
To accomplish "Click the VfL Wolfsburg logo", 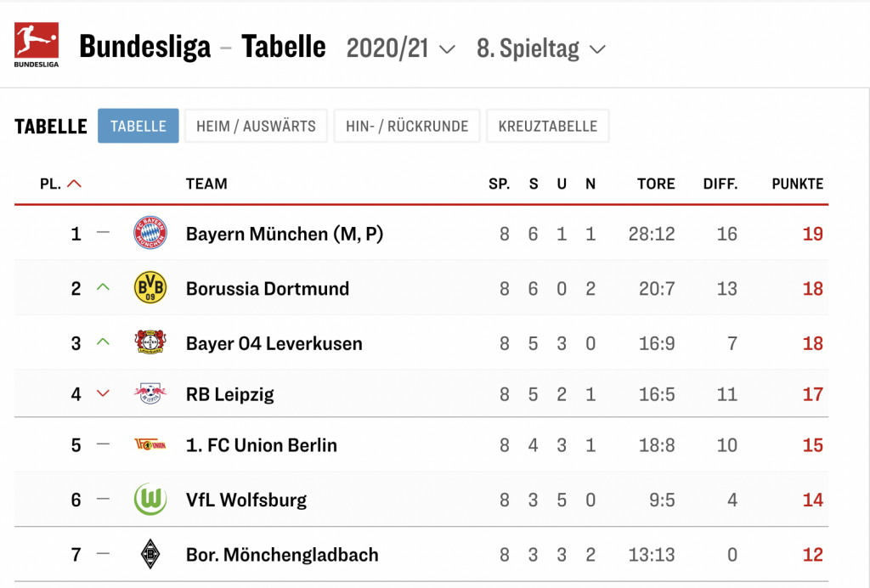I will (x=150, y=500).
